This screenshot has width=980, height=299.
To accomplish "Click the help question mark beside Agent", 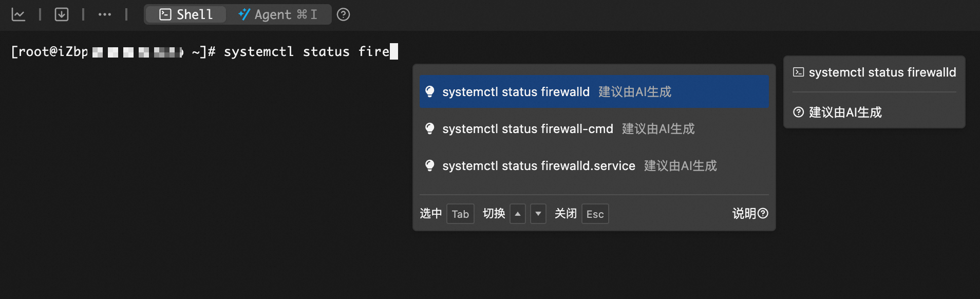I will (x=343, y=14).
